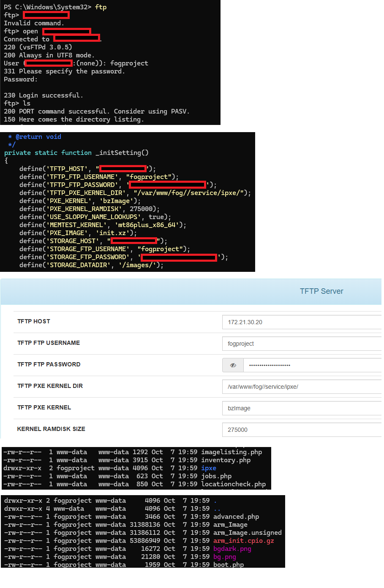This screenshot has width=384, height=588.
Task: Select the bg.png file name
Action: (225, 557)
